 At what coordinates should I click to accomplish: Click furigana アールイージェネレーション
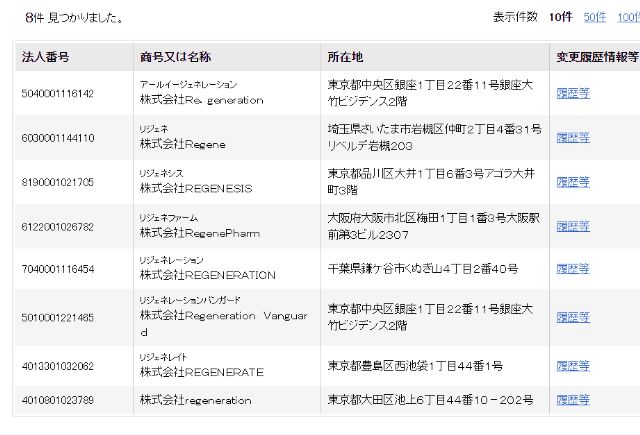pyautogui.click(x=188, y=84)
